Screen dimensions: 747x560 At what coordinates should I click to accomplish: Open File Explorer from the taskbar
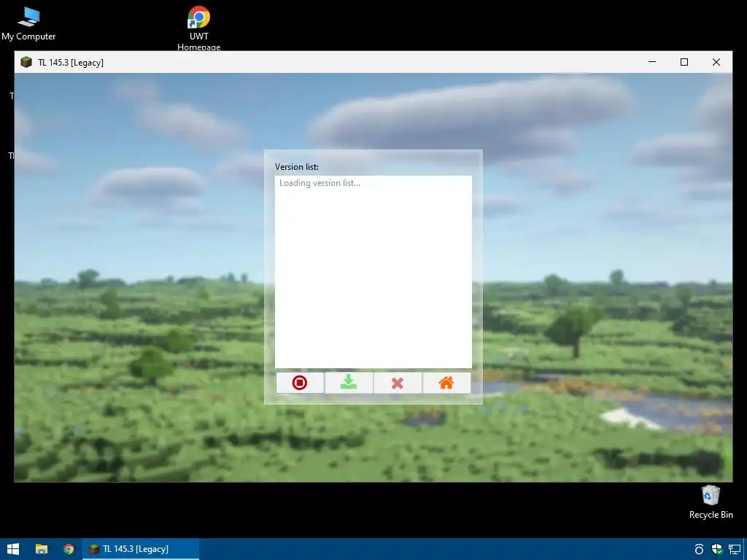tap(42, 549)
